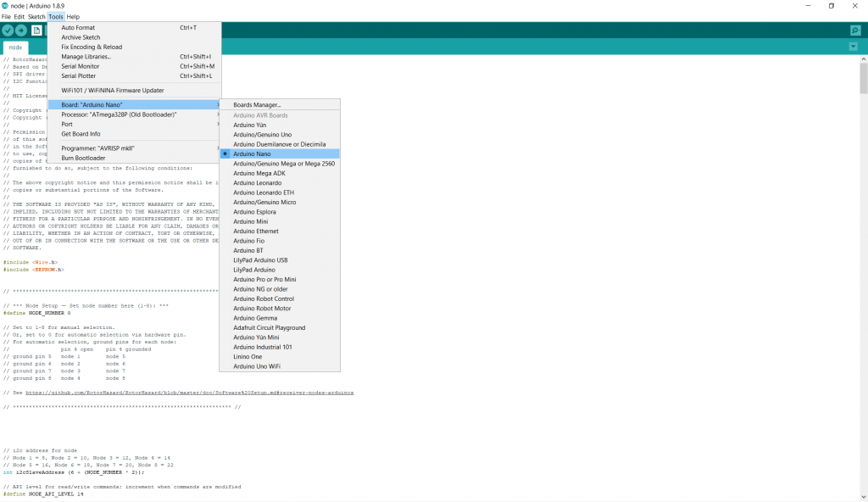Viewport: 868px width, 502px height.
Task: Place cursor on #define NODE_NUMBER 0 line
Action: (37, 313)
